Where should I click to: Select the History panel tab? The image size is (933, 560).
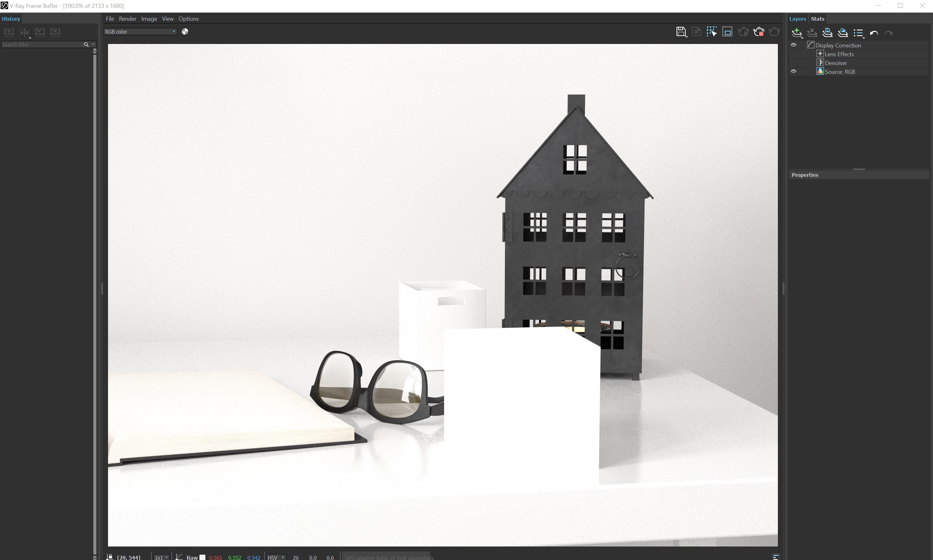click(11, 19)
